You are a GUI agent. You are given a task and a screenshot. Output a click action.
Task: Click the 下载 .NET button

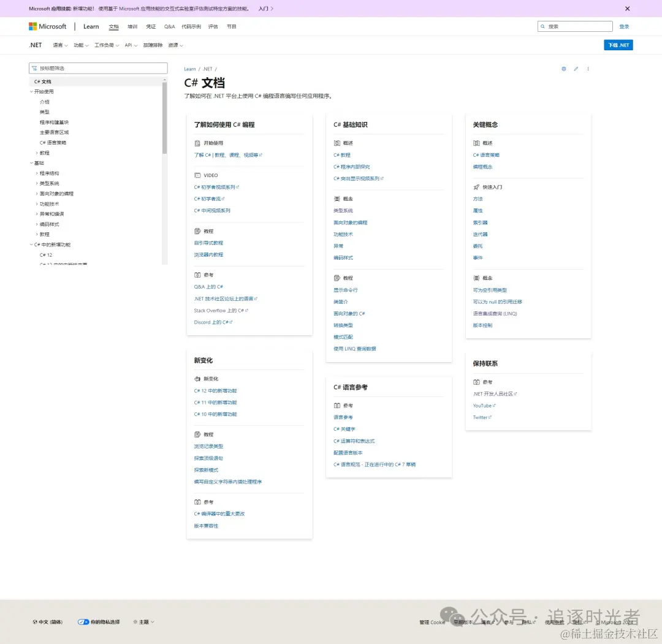point(618,45)
